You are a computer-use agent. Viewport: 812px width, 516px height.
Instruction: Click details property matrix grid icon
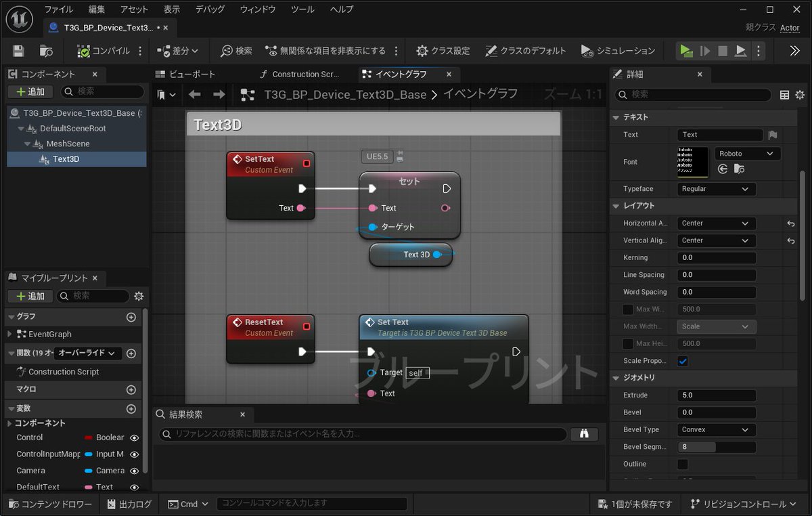tap(785, 95)
